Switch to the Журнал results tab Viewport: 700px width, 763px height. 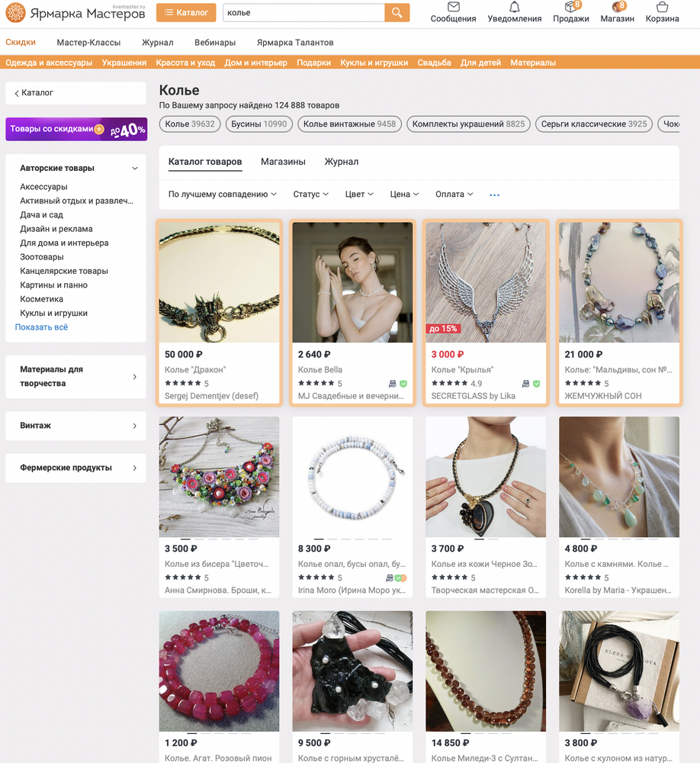[x=341, y=162]
